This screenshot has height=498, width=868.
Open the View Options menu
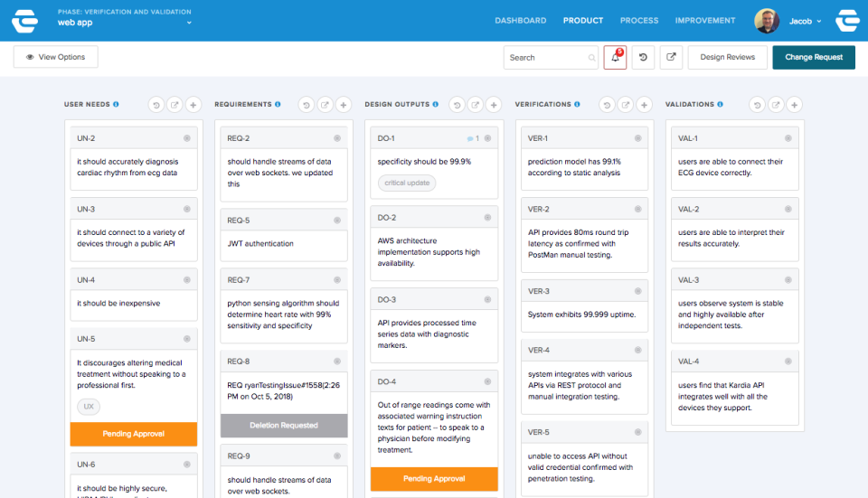tap(56, 57)
